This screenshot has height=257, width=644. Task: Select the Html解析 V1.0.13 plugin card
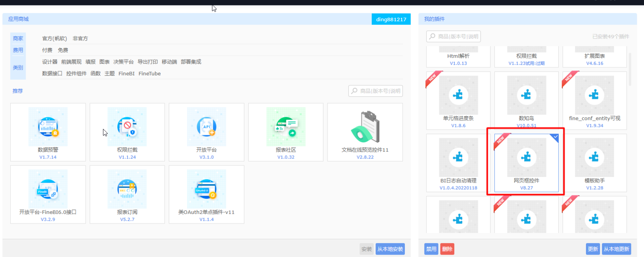(x=458, y=57)
